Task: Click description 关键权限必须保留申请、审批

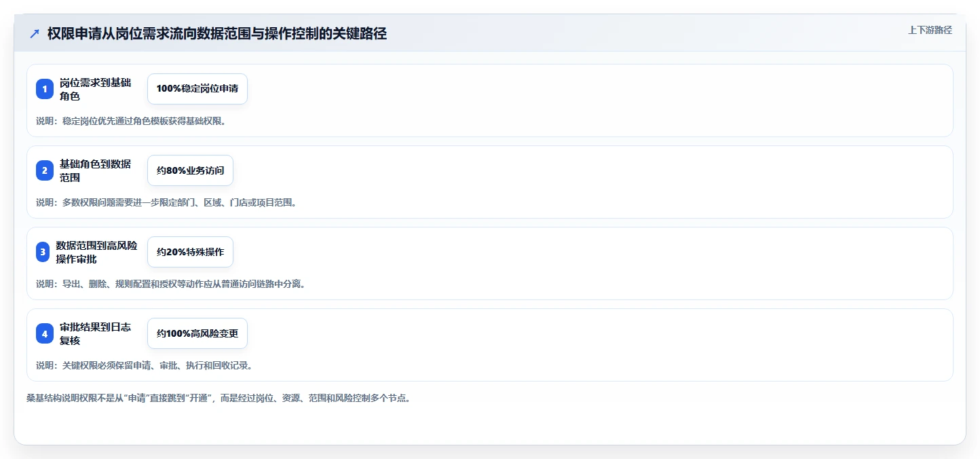Action: click(145, 365)
